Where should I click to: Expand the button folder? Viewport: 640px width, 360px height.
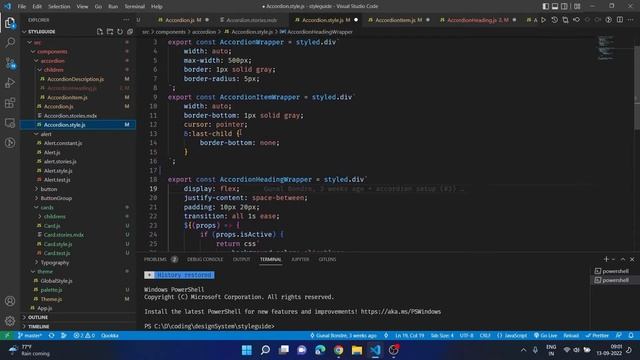point(49,189)
